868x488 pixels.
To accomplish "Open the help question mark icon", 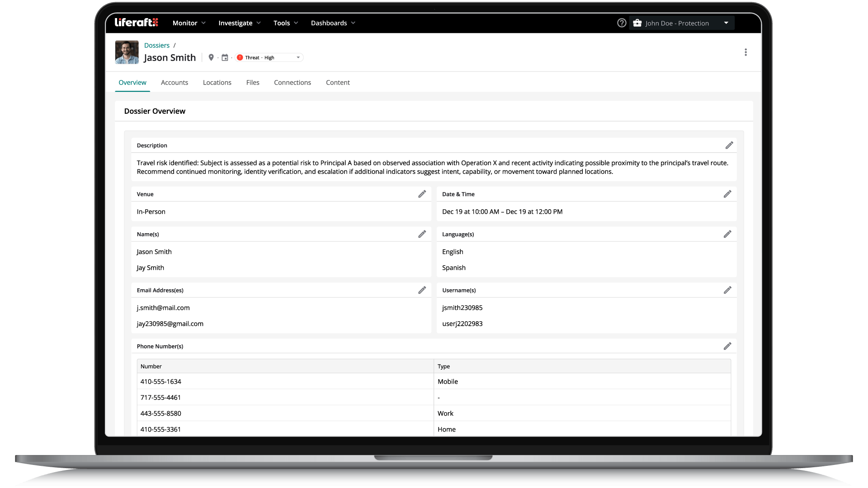I will pyautogui.click(x=622, y=23).
